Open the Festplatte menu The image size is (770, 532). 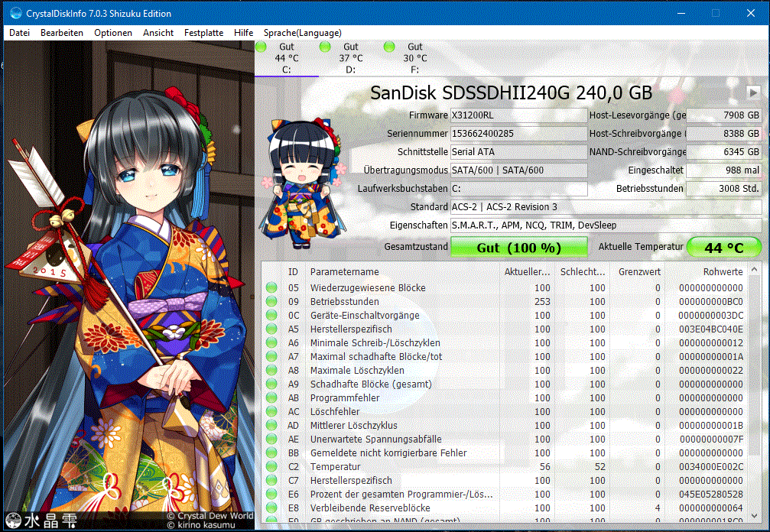[204, 33]
